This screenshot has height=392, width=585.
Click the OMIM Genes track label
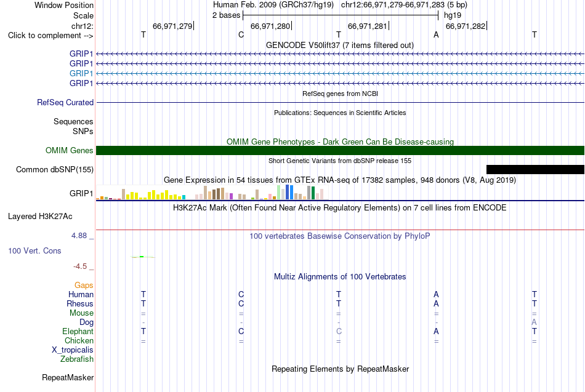pos(70,150)
